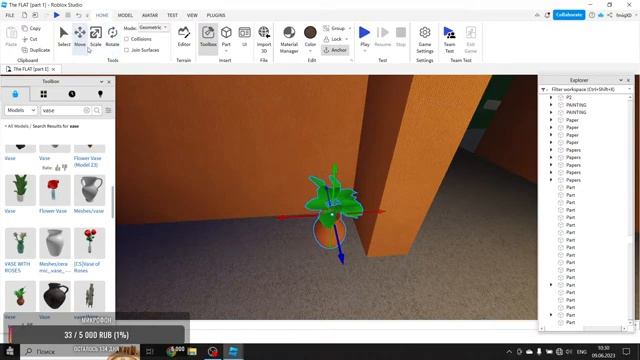This screenshot has height=360, width=640.
Task: Create a new file from toolbar
Action: click(24, 15)
